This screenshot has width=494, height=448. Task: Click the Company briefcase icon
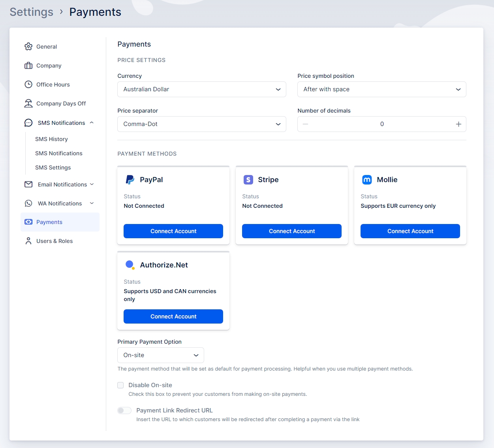[28, 66]
